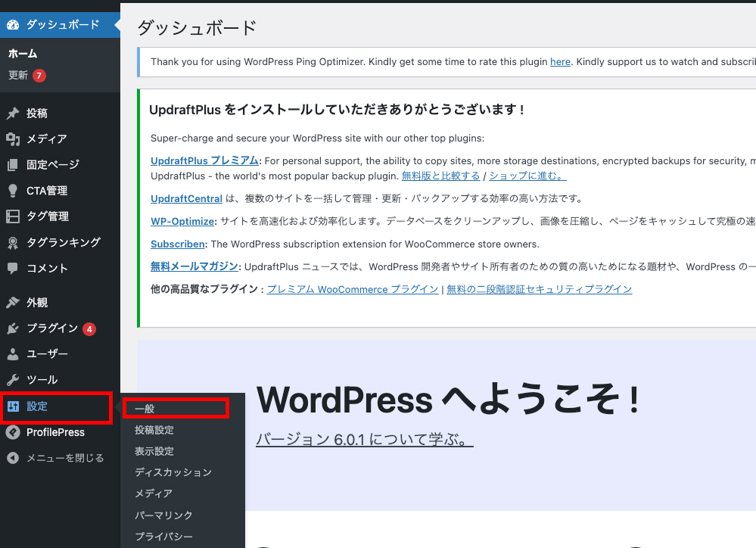
Task: Click the wrench icon beside ツール
Action: (x=13, y=380)
